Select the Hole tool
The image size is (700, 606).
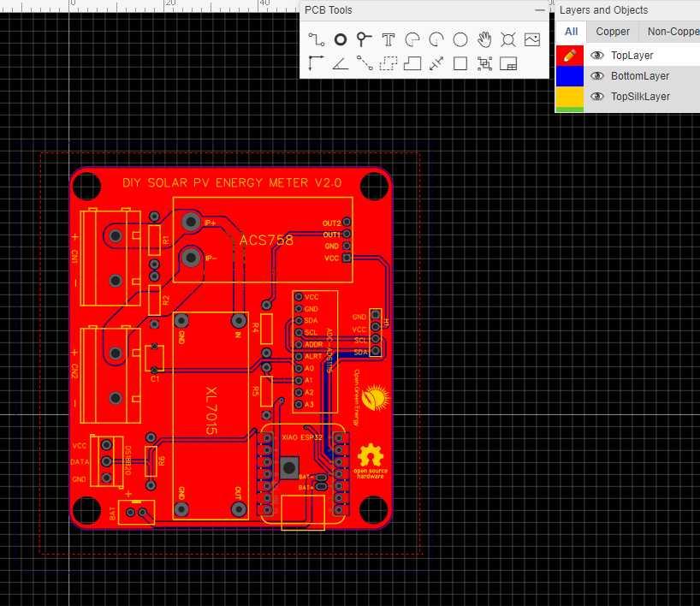pos(507,39)
